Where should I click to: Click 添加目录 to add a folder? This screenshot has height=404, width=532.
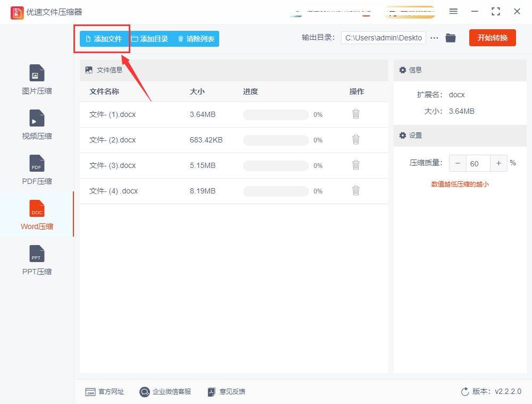(x=149, y=39)
